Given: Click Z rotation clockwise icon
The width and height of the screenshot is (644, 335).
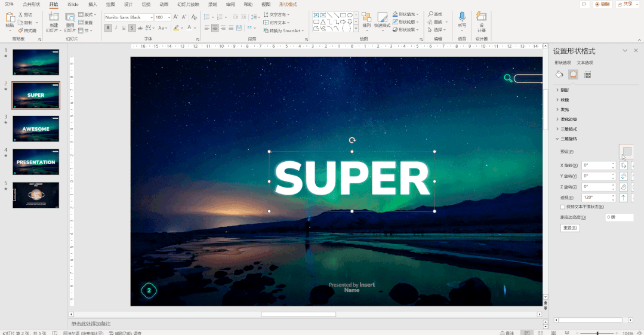Looking at the screenshot, I should click(x=624, y=187).
